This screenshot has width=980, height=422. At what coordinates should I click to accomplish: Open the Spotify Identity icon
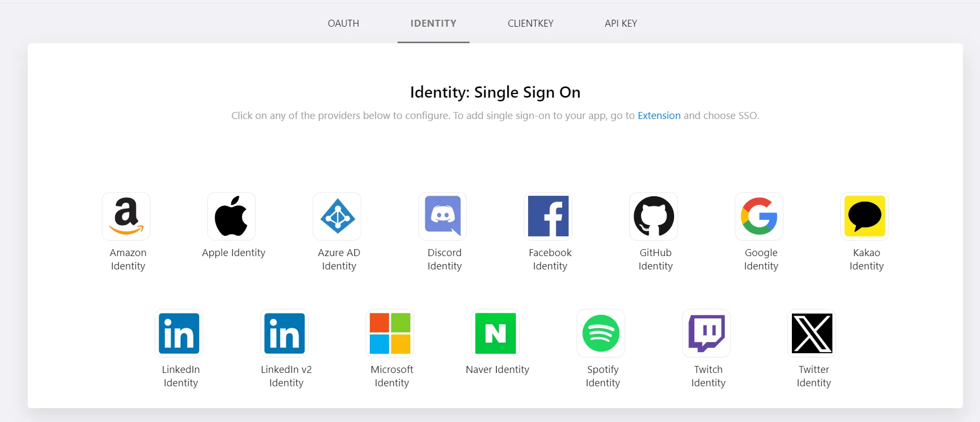[x=601, y=333]
